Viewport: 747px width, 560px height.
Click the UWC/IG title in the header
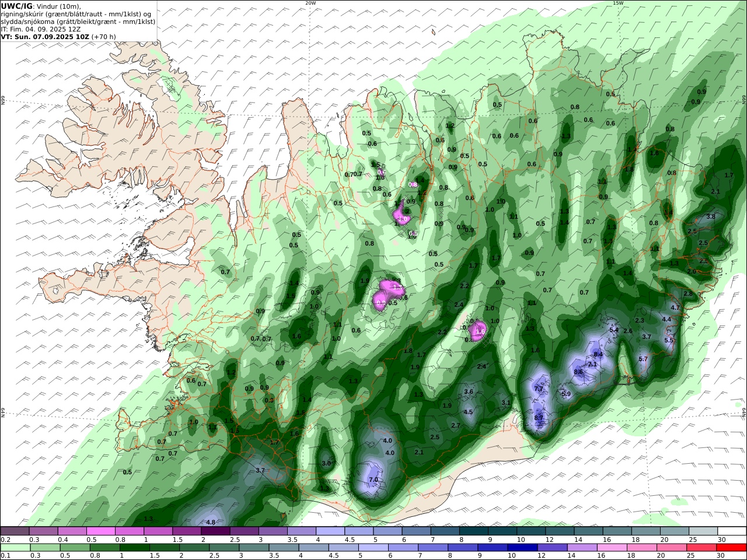click(16, 6)
